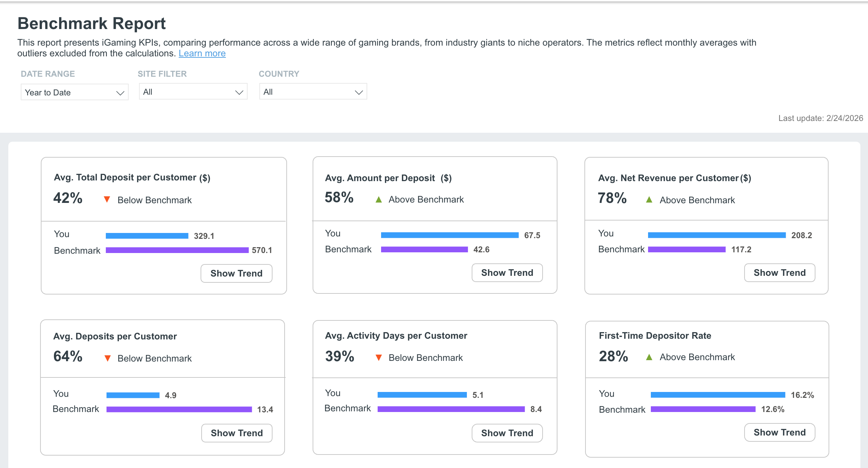
Task: Click red down-arrow on Total Deposit card
Action: pyautogui.click(x=107, y=199)
